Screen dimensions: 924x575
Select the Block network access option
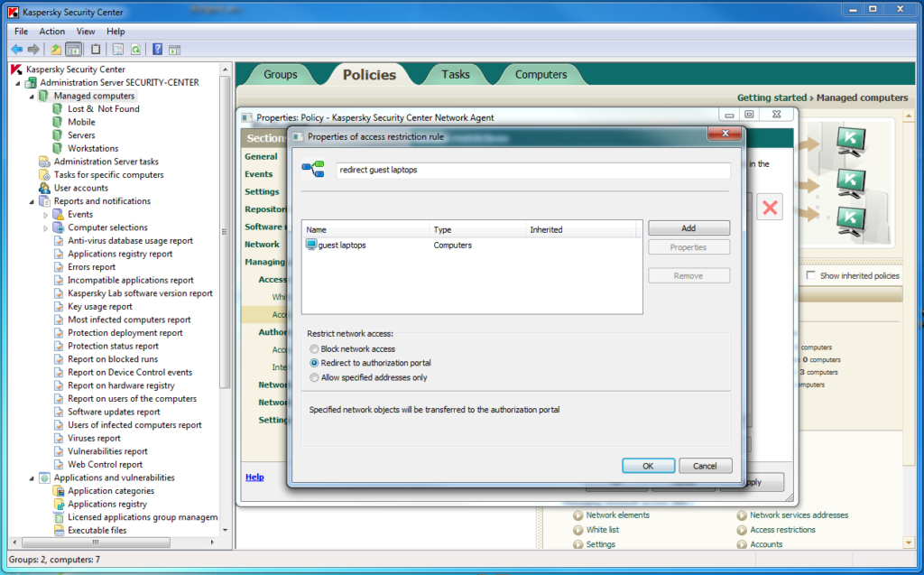coord(314,349)
